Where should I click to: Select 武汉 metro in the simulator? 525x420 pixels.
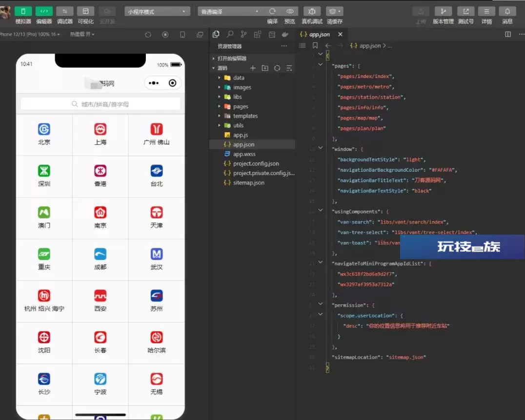(157, 260)
